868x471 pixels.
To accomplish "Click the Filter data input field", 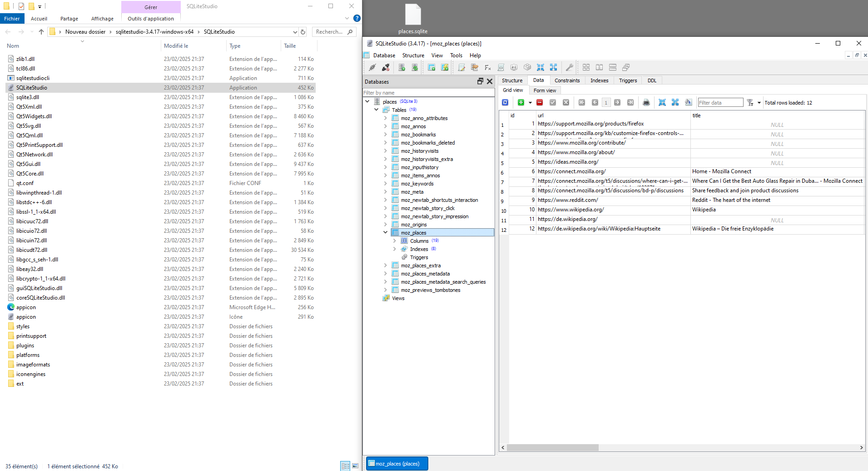I will point(720,103).
